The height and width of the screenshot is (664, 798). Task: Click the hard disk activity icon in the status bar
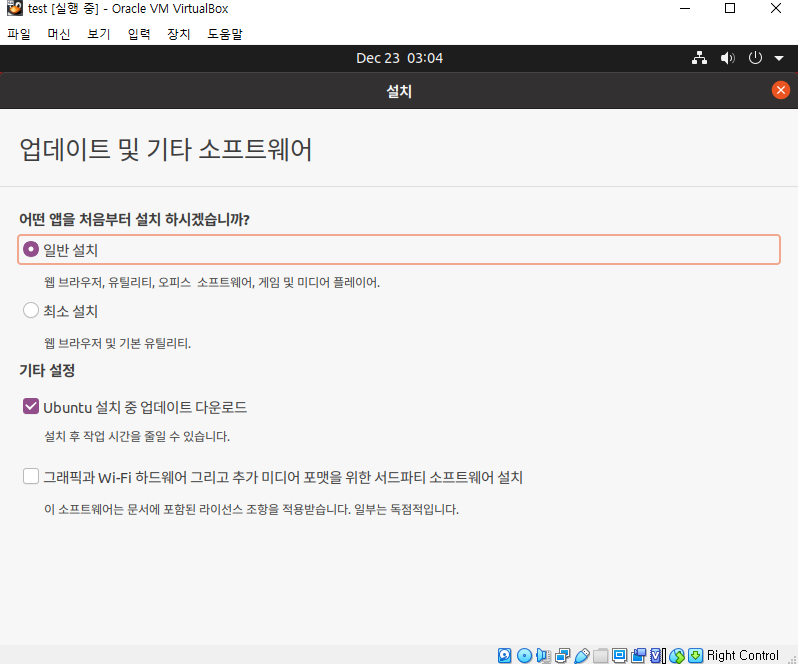point(504,655)
